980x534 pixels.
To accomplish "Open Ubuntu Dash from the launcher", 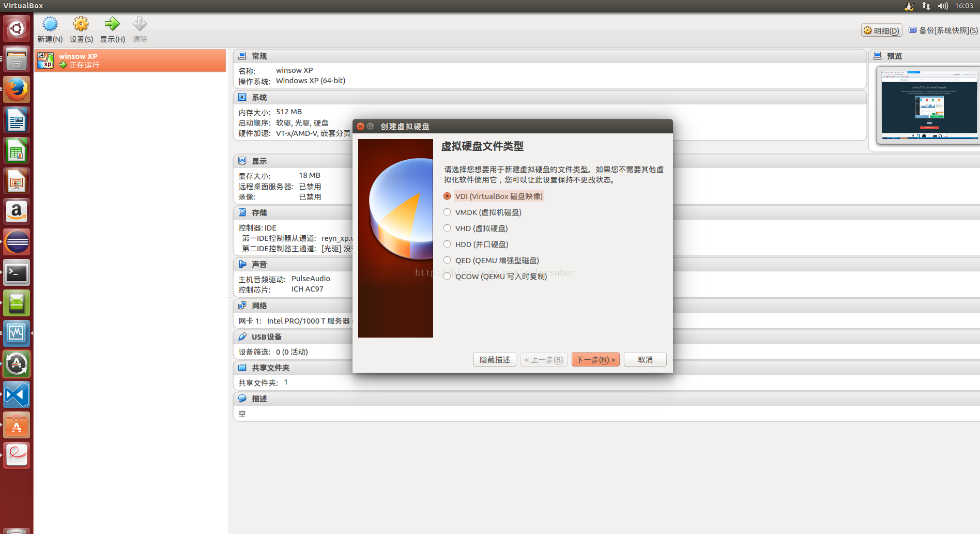I will pos(17,28).
